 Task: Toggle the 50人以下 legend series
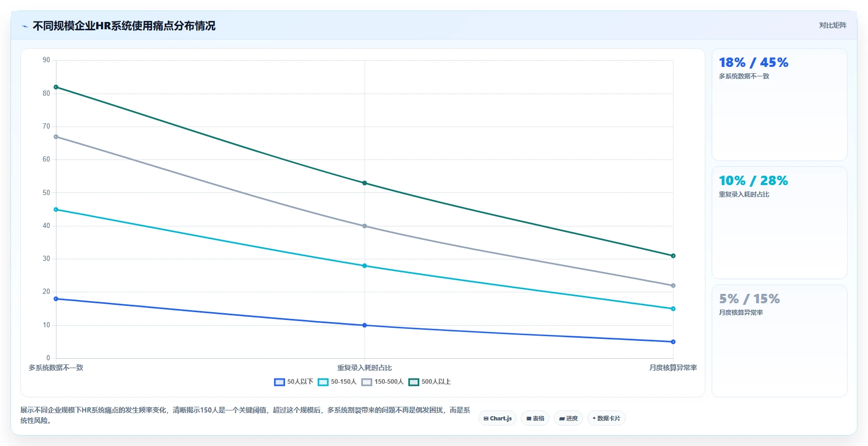(293, 382)
